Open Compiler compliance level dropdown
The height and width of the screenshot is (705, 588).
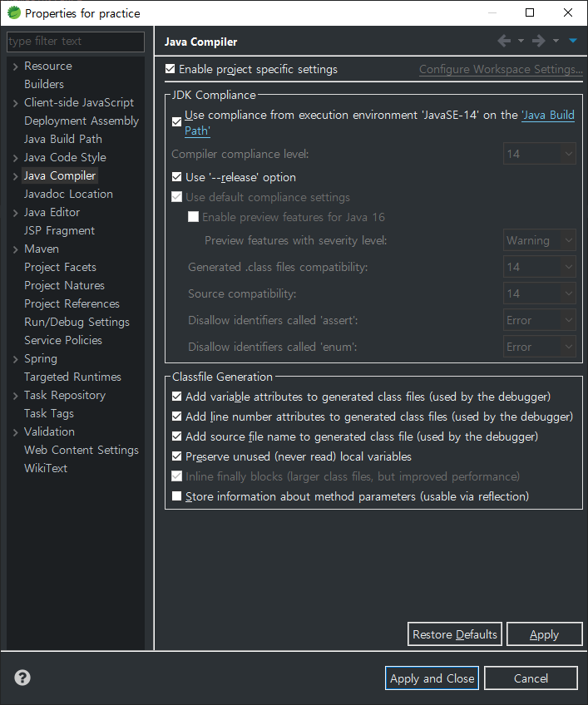(x=540, y=154)
